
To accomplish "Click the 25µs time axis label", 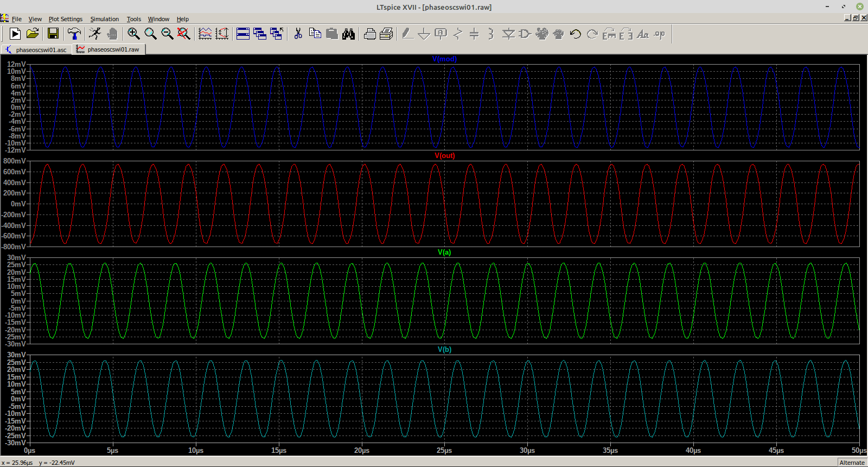I will click(x=444, y=450).
